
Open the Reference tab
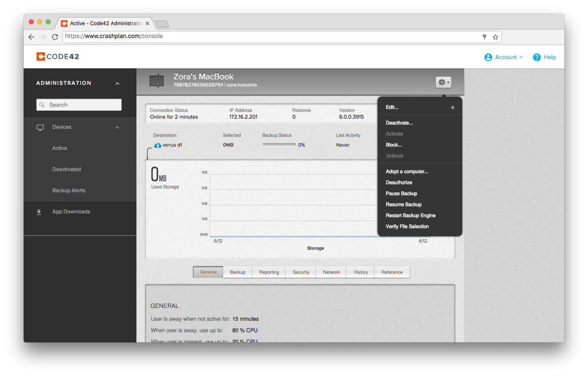coord(392,272)
